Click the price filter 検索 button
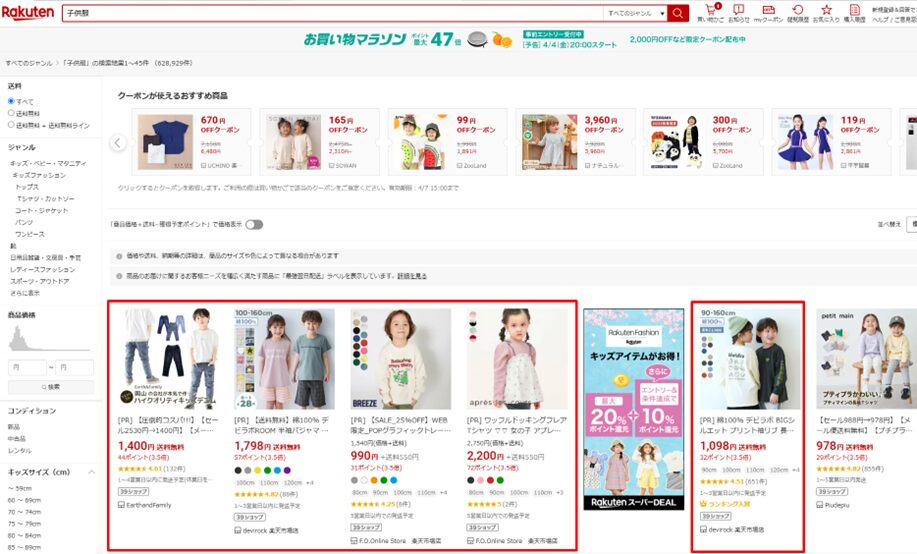This screenshot has height=554, width=917. [51, 386]
